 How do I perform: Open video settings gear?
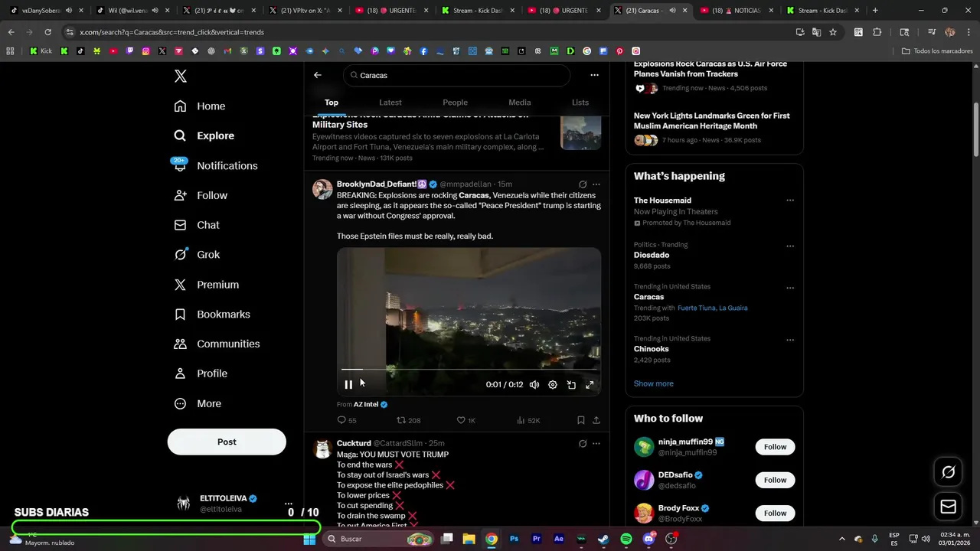point(553,385)
